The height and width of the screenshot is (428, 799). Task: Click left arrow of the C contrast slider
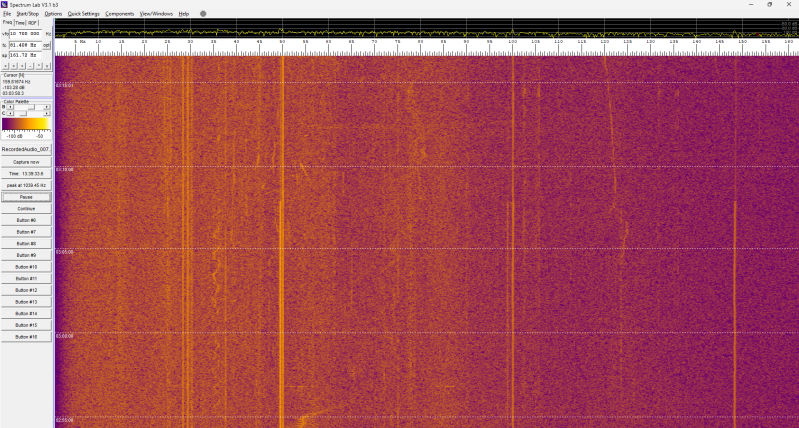(x=10, y=114)
